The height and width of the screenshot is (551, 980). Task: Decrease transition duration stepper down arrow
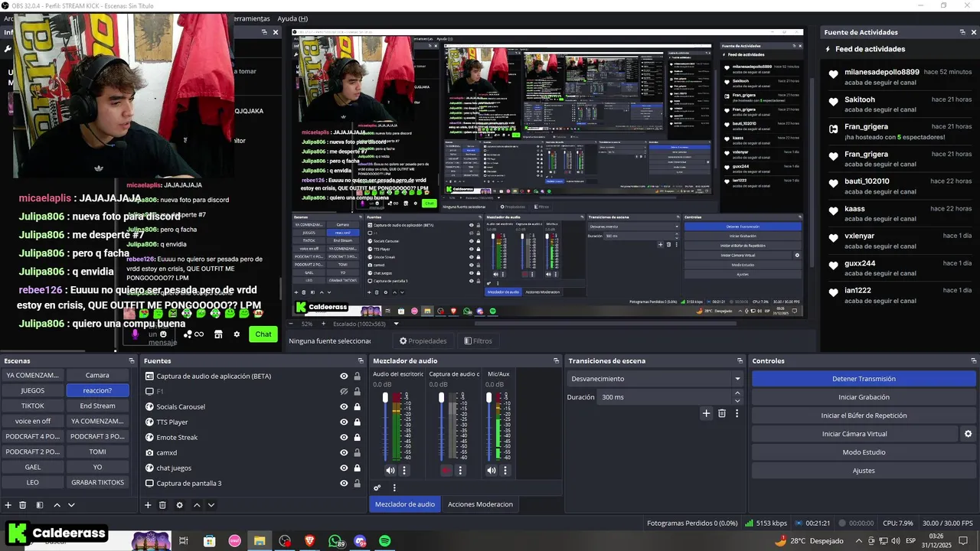coord(737,401)
